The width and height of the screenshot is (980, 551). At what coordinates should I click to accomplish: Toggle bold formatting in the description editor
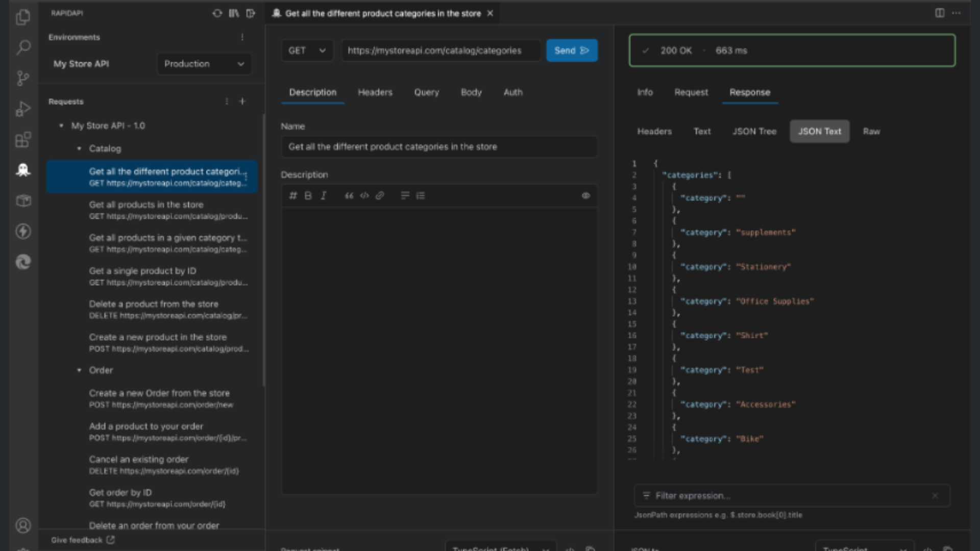coord(308,195)
